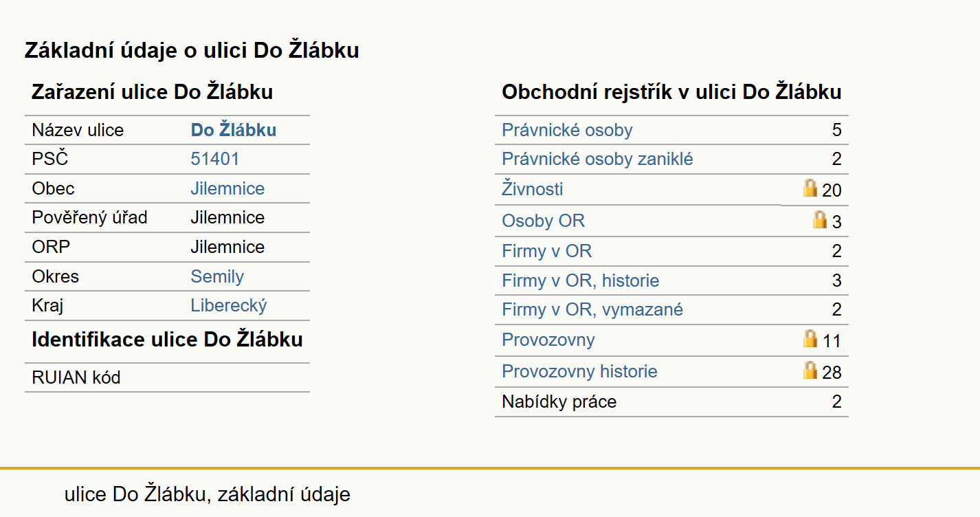Open Firmy v OR, historie link
Screen dimensions: 980x517
pyautogui.click(x=581, y=280)
